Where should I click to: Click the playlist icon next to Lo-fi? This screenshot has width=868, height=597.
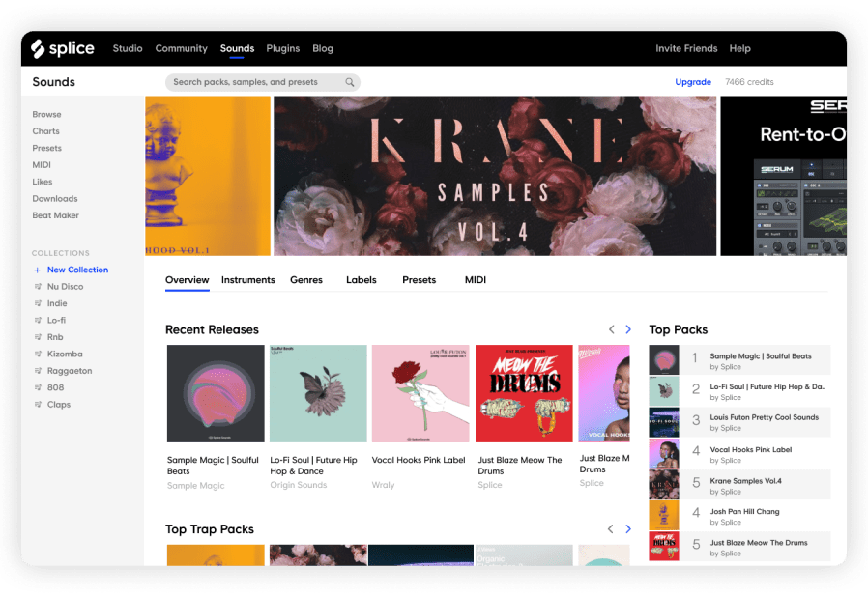(x=38, y=321)
